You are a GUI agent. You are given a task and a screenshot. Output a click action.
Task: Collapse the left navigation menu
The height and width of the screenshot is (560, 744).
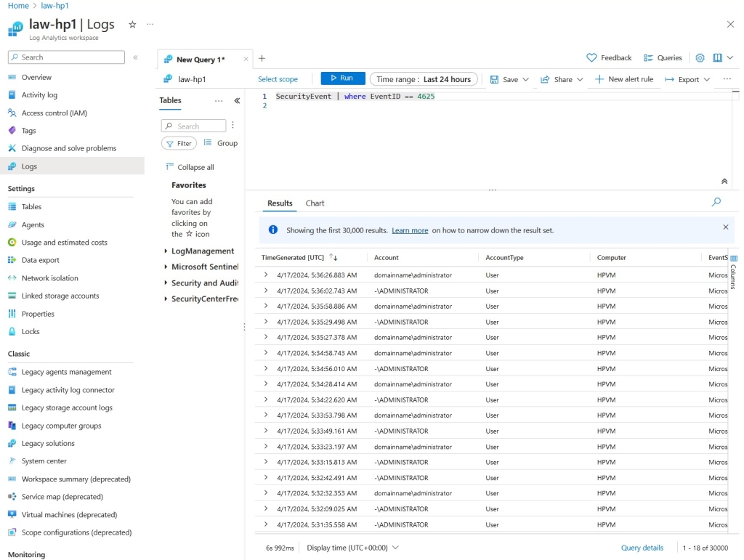coord(135,57)
